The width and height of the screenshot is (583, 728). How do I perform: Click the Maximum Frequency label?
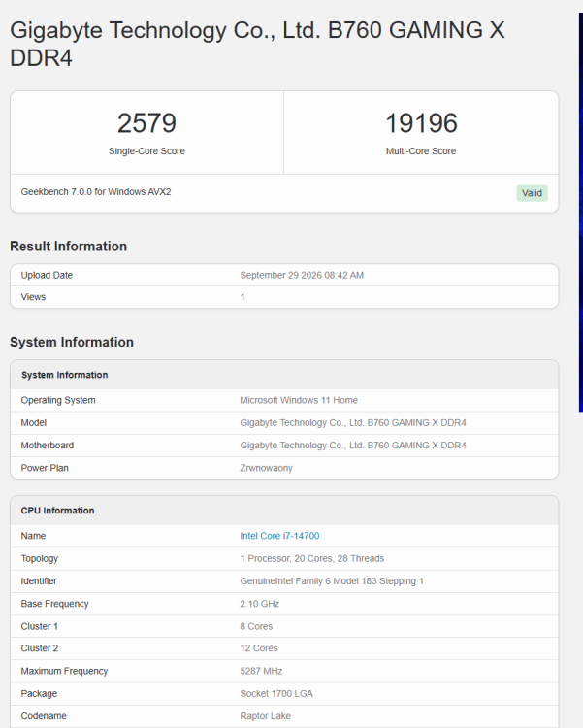(x=64, y=671)
